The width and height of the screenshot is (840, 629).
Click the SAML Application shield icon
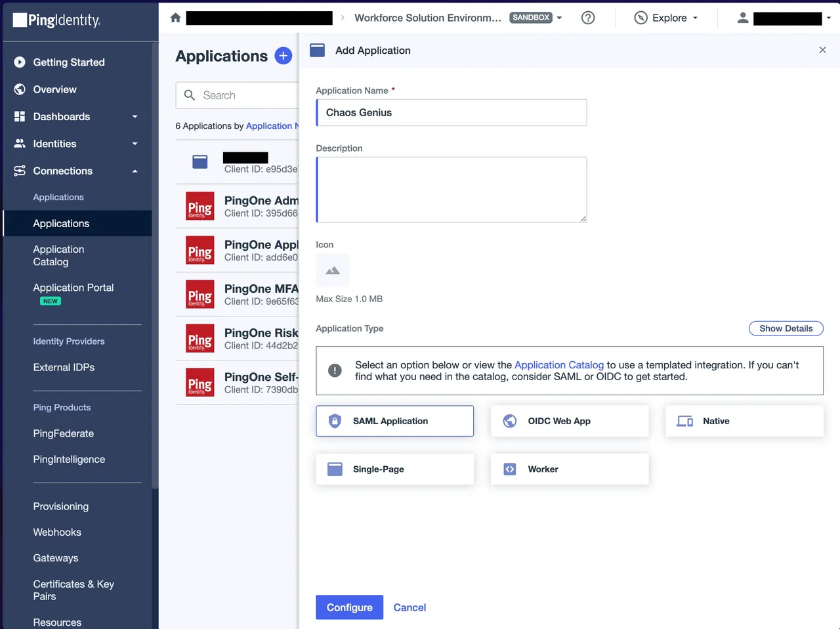pos(335,421)
